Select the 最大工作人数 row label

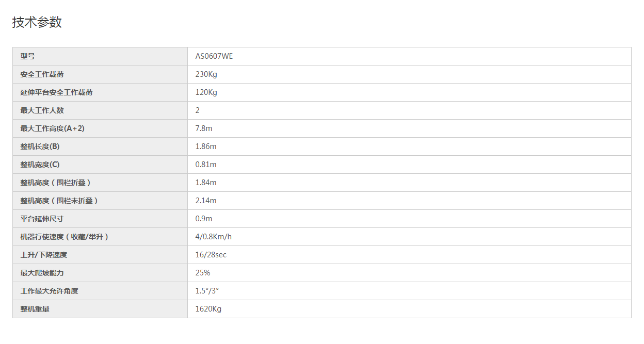[x=42, y=110]
